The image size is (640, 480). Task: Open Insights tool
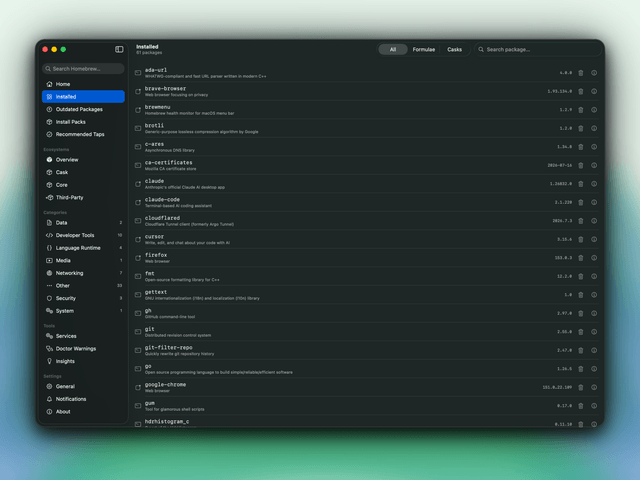83,361
